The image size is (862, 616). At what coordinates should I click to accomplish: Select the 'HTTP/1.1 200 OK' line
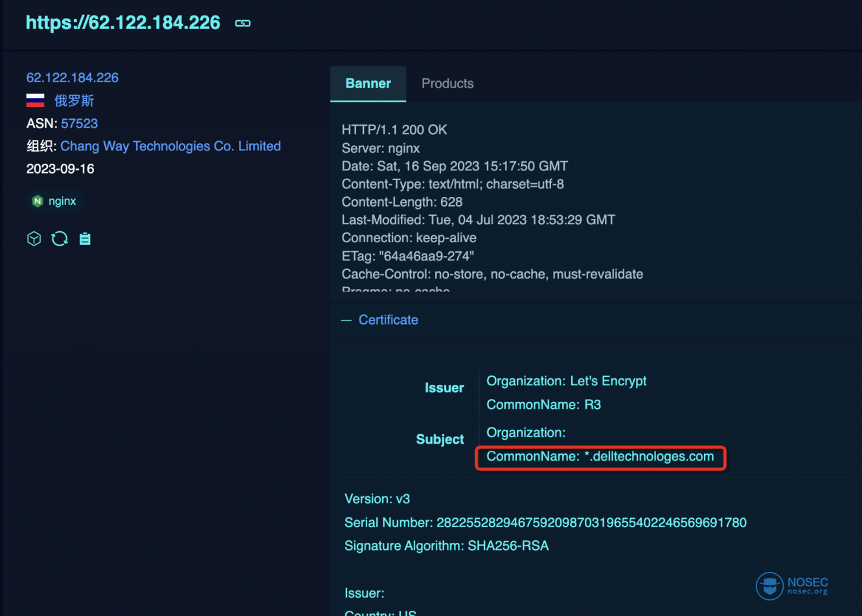pyautogui.click(x=394, y=130)
